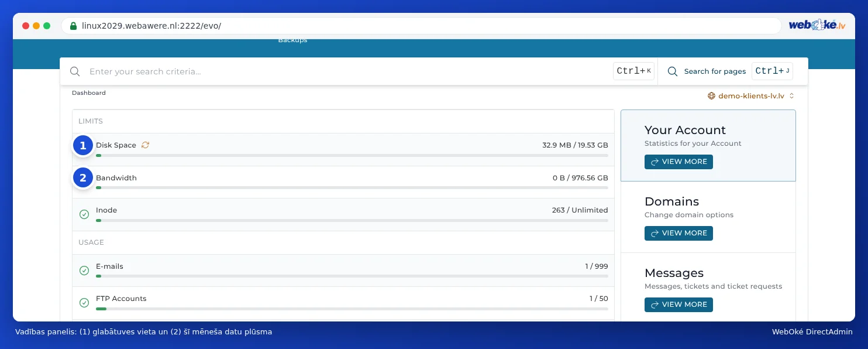Click the value 0 B / 976.56 GB
The height and width of the screenshot is (349, 868).
click(x=580, y=178)
